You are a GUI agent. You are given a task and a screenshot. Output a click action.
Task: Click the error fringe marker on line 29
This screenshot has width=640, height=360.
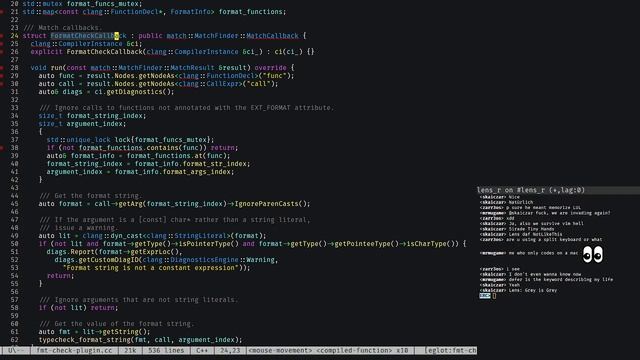point(2,76)
